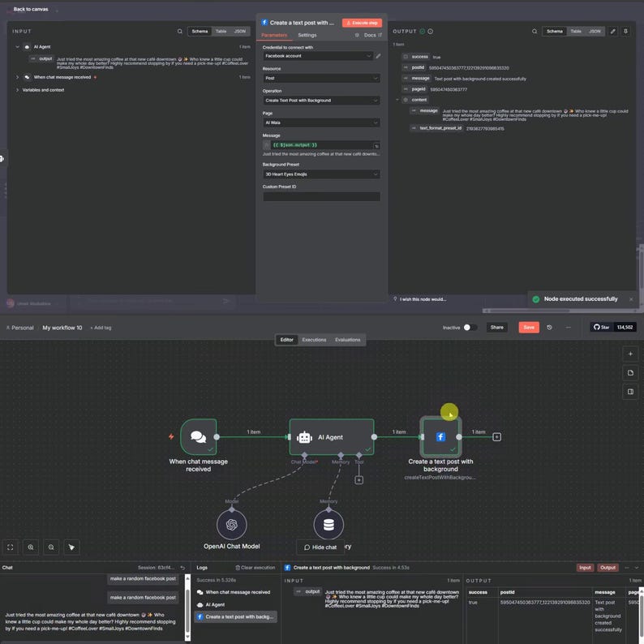Screen dimensions: 644x644
Task: Switch the INPUT view to Table
Action: tap(221, 31)
